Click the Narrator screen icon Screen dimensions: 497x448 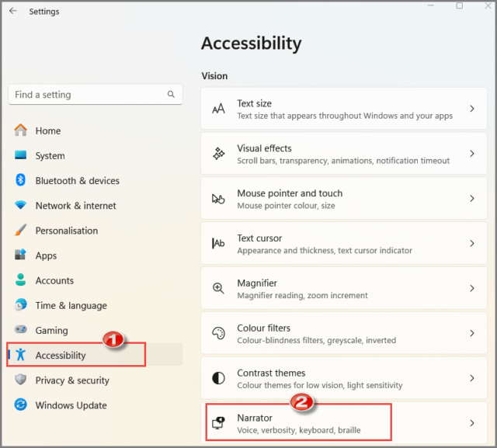218,423
